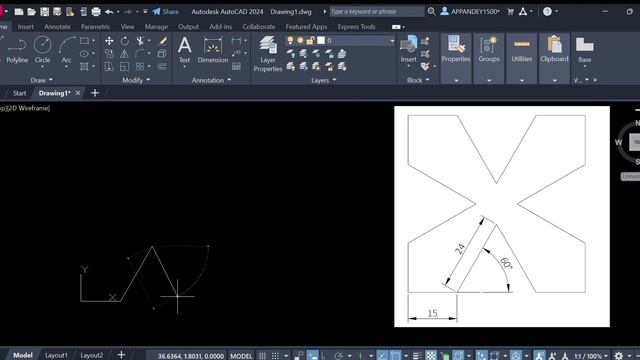
Task: Activate the Rotate tool
Action: 124,41
